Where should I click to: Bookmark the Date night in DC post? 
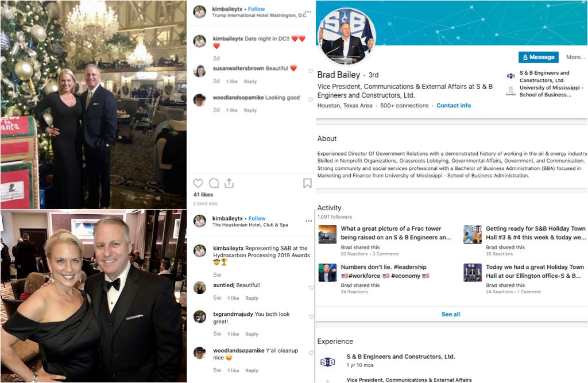(307, 183)
